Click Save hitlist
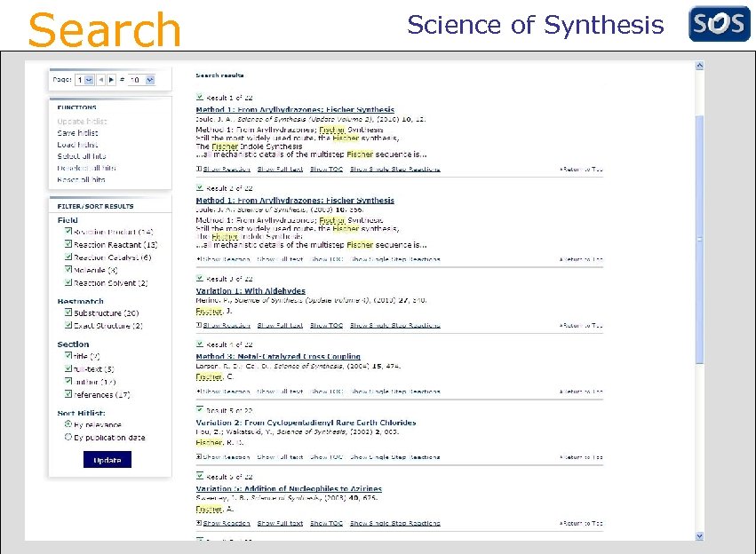This screenshot has width=756, height=554. click(77, 133)
